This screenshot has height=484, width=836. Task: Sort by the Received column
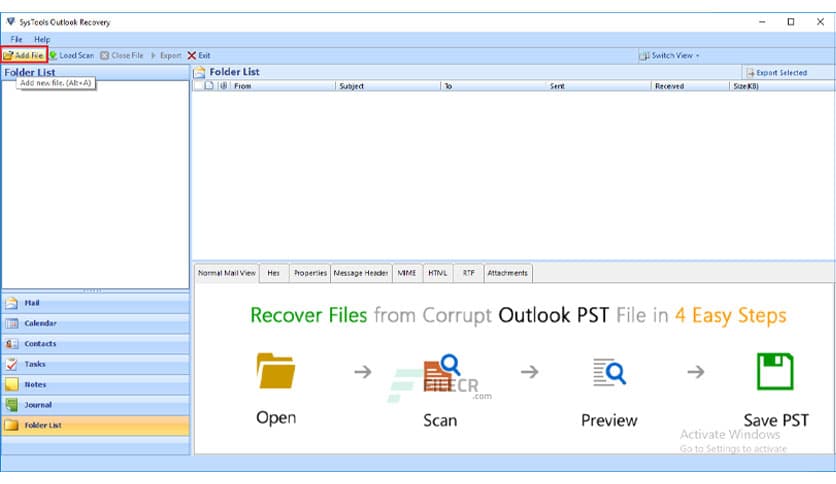point(690,86)
